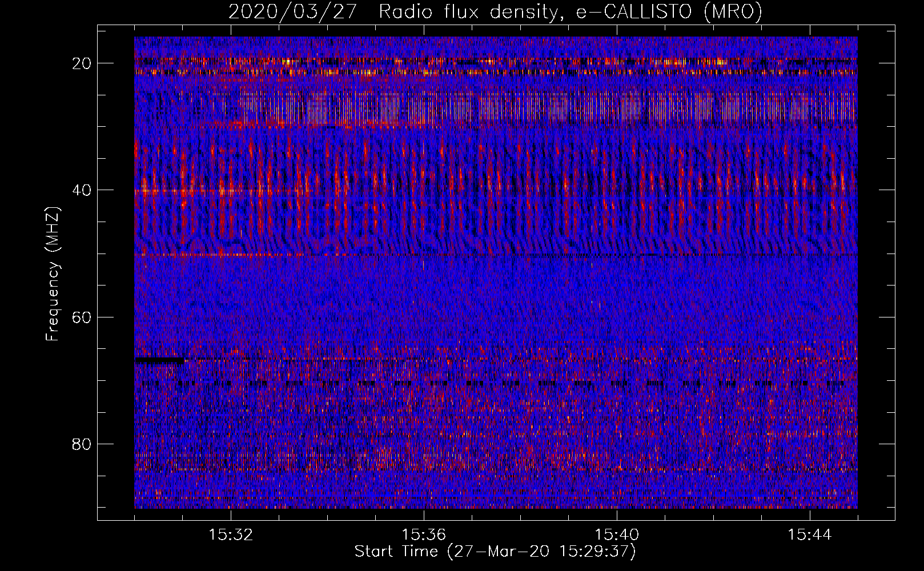
Task: Select the 60 MHz frequency tick label
Action: click(82, 317)
